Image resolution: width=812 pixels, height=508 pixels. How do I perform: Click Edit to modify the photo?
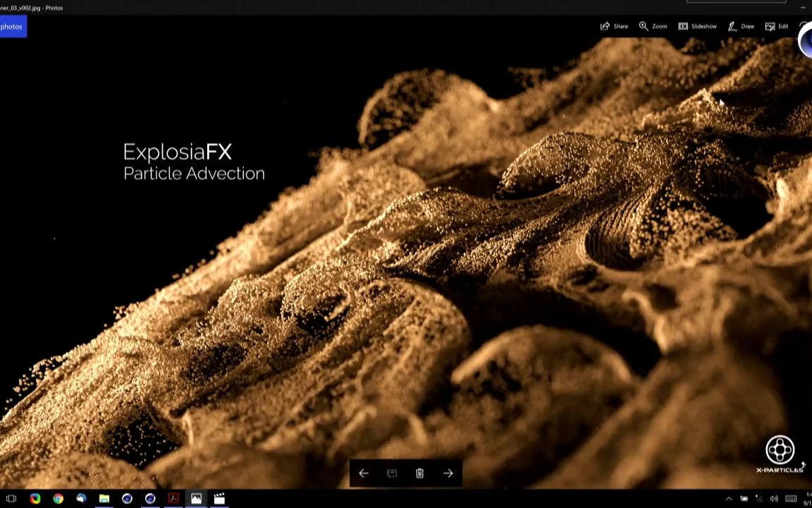pos(777,26)
